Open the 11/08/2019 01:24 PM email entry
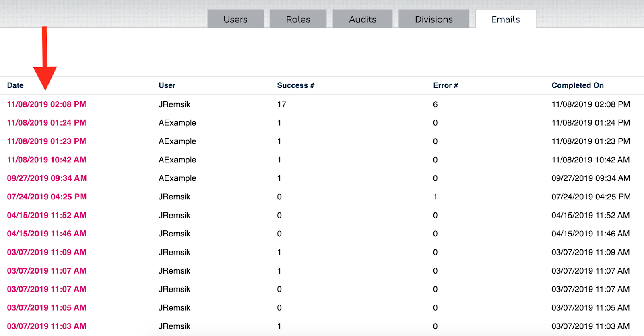This screenshot has height=336, width=644. (x=47, y=123)
